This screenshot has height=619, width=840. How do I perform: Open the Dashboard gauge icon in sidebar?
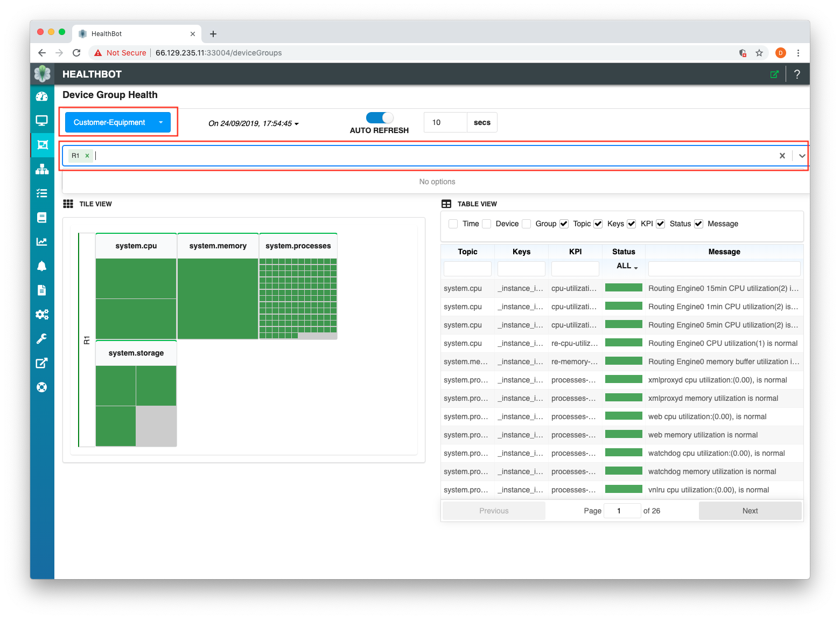tap(42, 96)
